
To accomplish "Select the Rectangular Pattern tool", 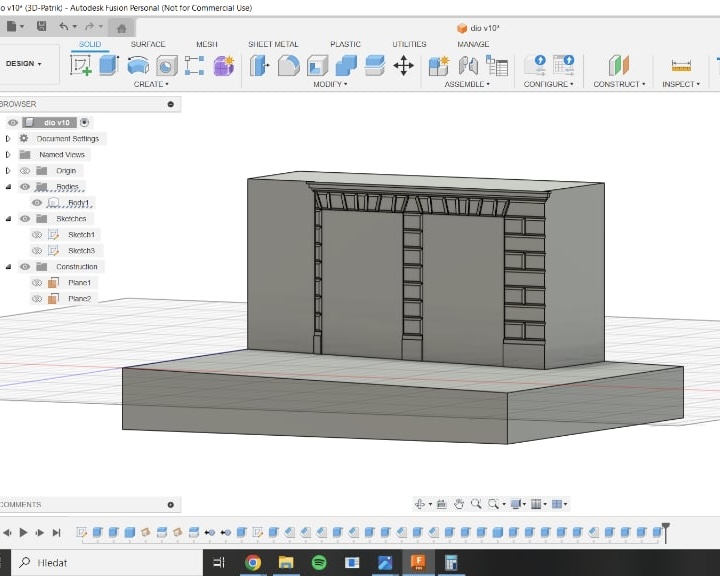I will tap(194, 65).
